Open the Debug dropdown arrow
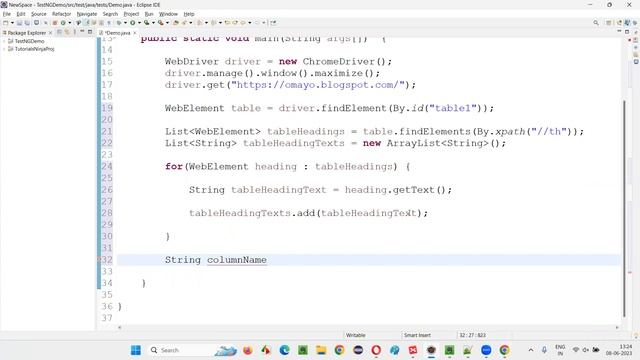The width and height of the screenshot is (640, 360). [125, 23]
